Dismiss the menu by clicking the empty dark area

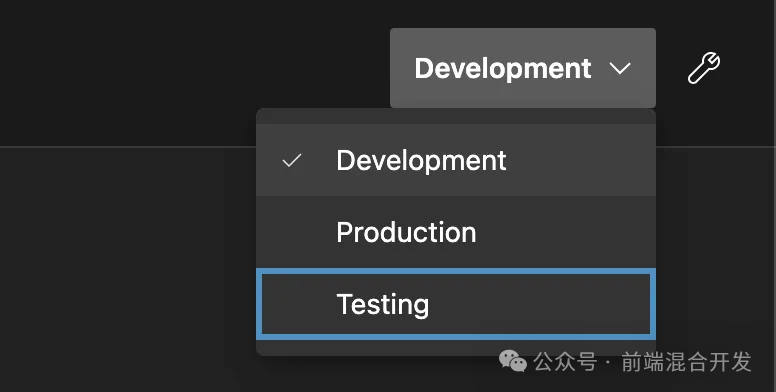[x=124, y=267]
